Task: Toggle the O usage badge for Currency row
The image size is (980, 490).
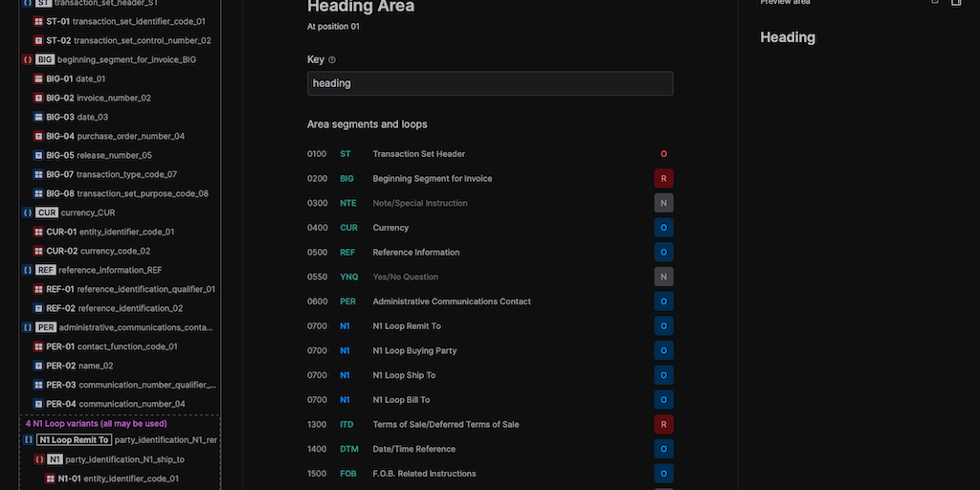Action: point(663,228)
